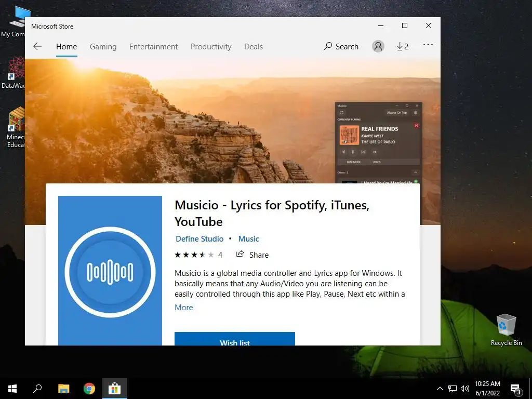532x399 pixels.
Task: Add Musicio to the Wish list
Action: [x=235, y=339]
